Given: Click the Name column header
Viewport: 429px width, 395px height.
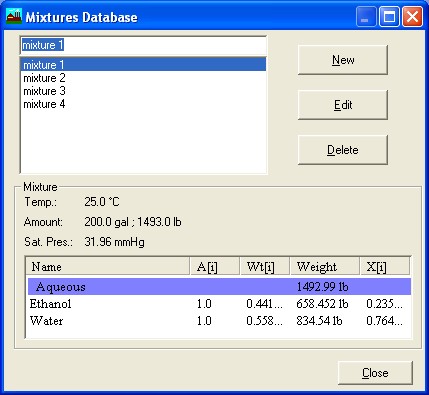Looking at the screenshot, I should tap(108, 266).
